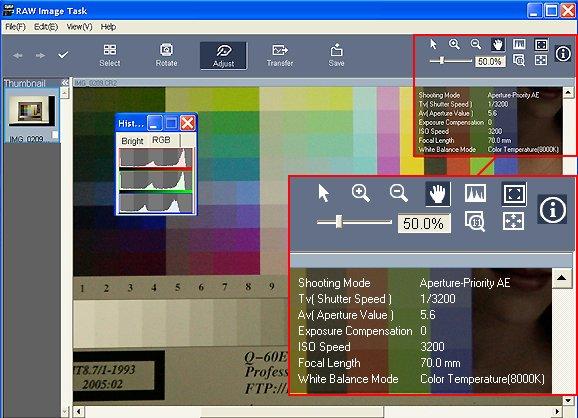Open the Transfer function
Viewport: 578px width, 418px height.
tap(280, 56)
